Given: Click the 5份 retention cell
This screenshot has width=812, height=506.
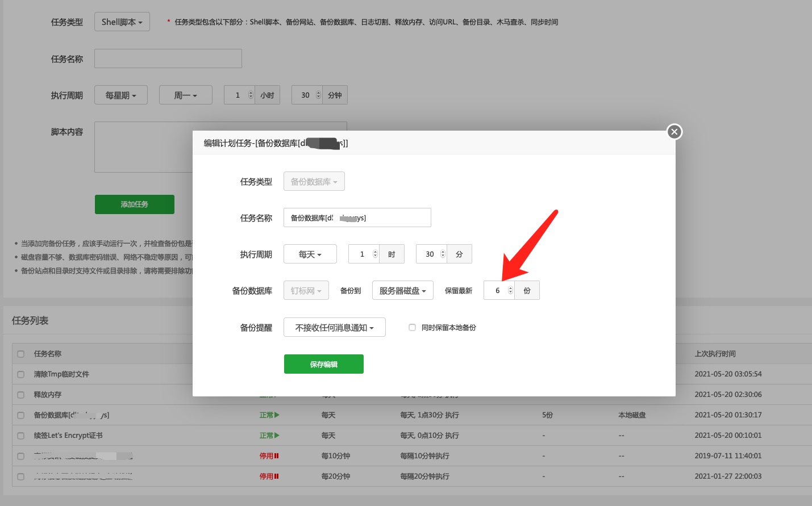Looking at the screenshot, I should [x=547, y=415].
